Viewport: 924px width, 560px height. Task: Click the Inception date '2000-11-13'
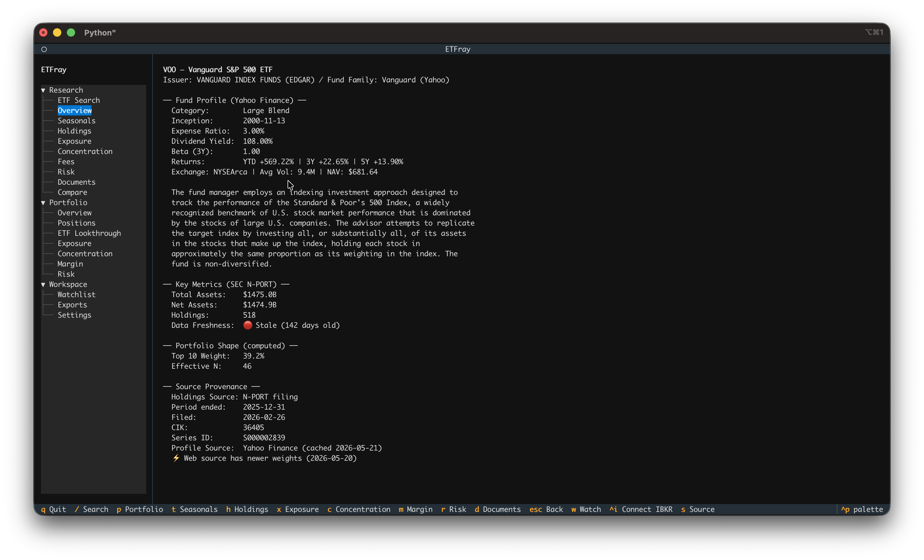[x=264, y=121]
